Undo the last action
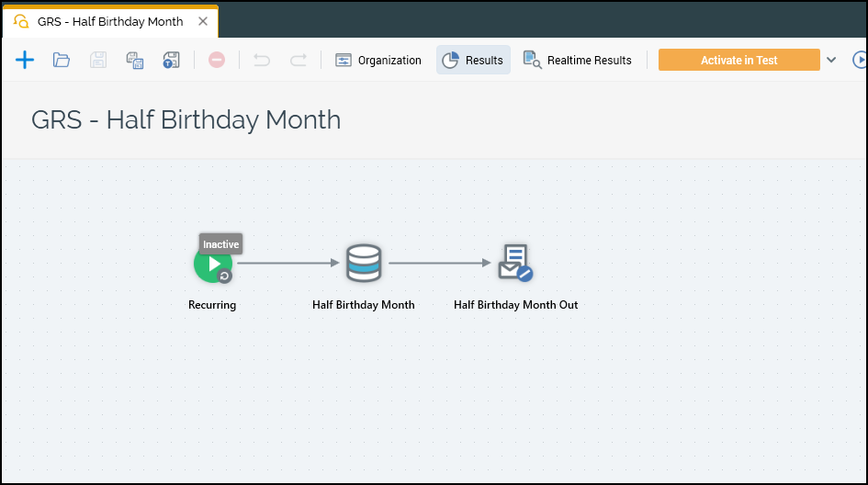 click(262, 61)
